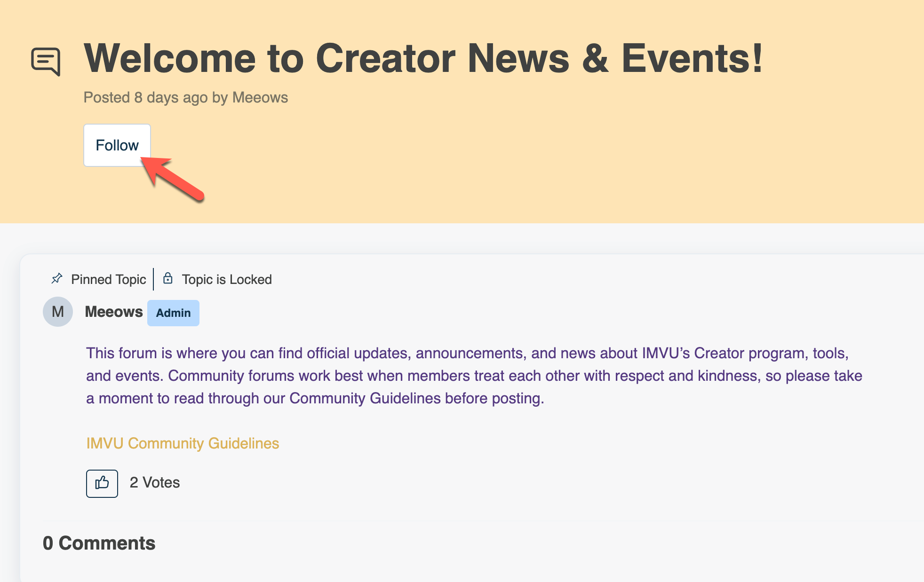Viewport: 924px width, 582px height.
Task: Click the 2 Votes count text
Action: point(155,483)
